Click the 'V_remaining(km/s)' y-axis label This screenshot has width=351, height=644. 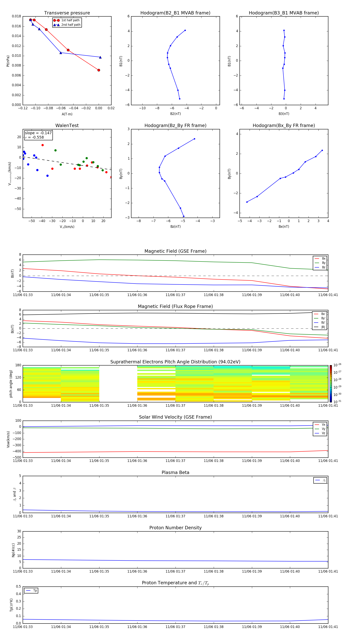point(10,173)
